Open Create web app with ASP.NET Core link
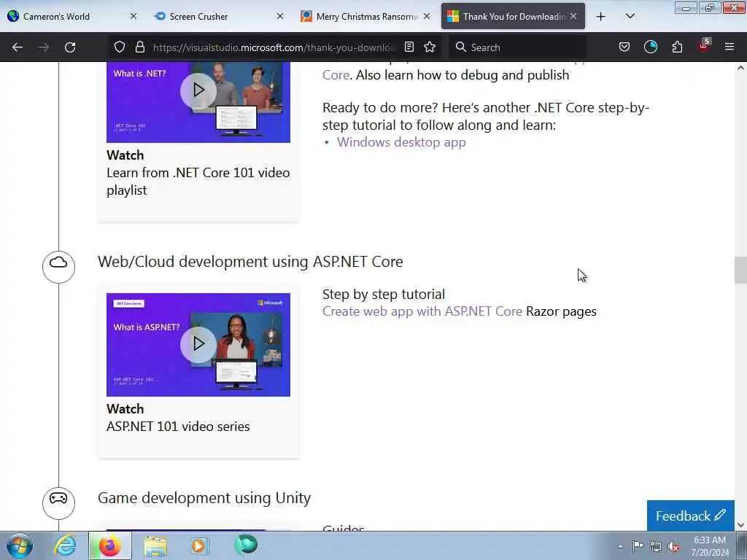747x560 pixels. point(422,311)
